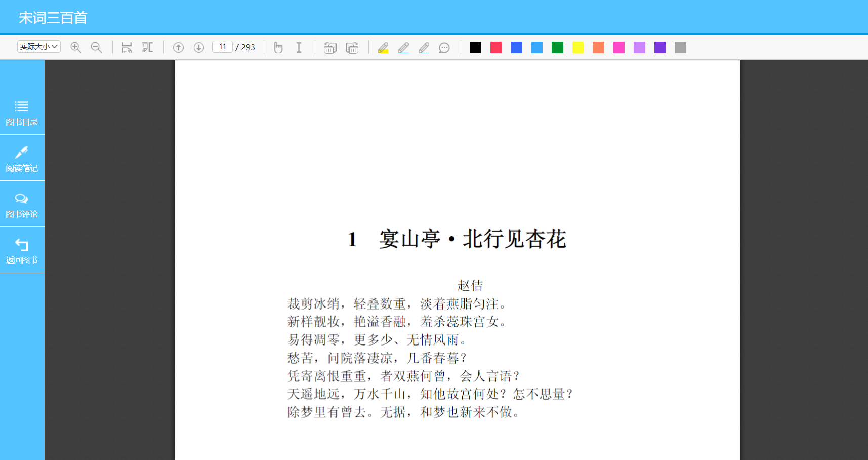Viewport: 868px width, 460px height.
Task: Pick the orange color swatch
Action: (598, 47)
